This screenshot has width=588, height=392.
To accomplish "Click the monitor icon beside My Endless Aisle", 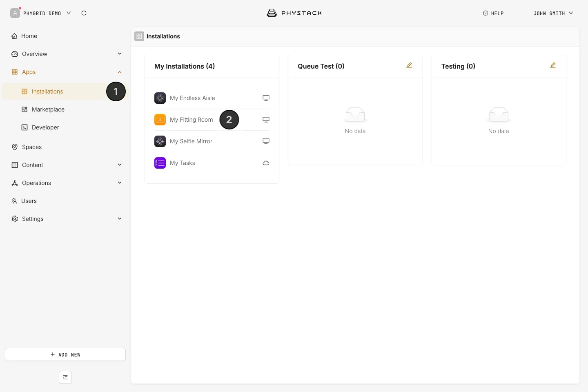I will pos(266,98).
